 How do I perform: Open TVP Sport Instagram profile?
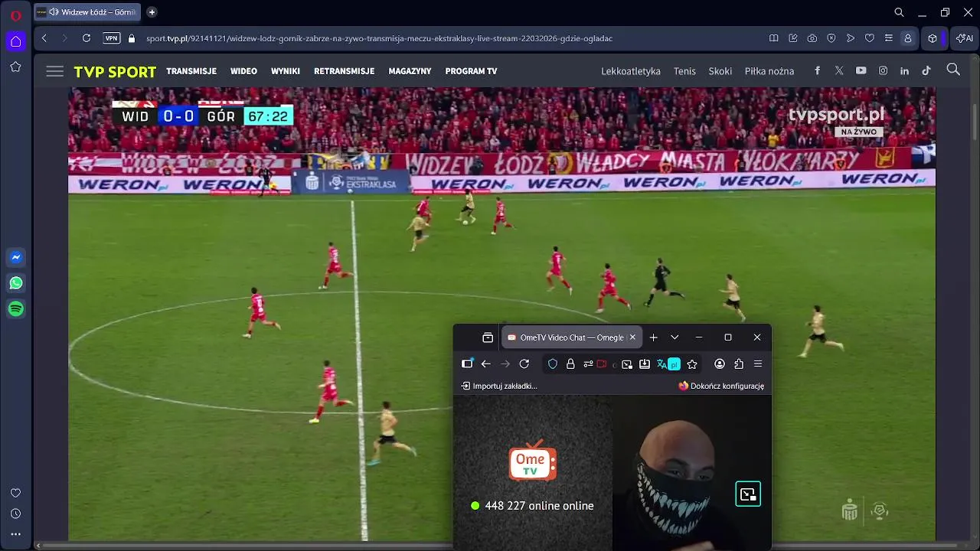pos(883,70)
